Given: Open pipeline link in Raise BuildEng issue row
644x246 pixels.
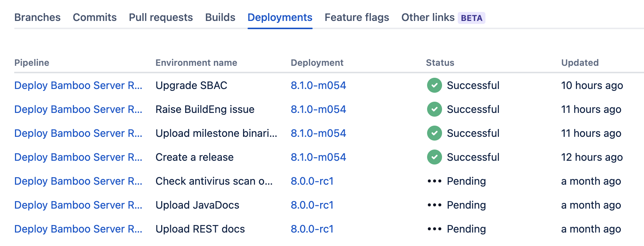Looking at the screenshot, I should point(78,109).
